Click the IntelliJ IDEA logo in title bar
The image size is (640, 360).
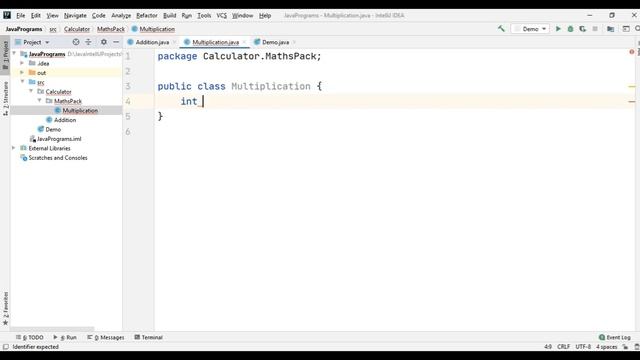click(x=7, y=15)
